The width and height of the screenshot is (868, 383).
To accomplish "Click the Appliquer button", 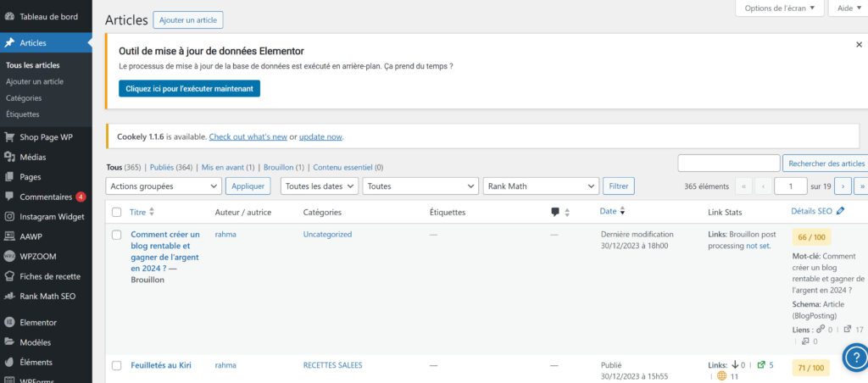I will point(248,186).
